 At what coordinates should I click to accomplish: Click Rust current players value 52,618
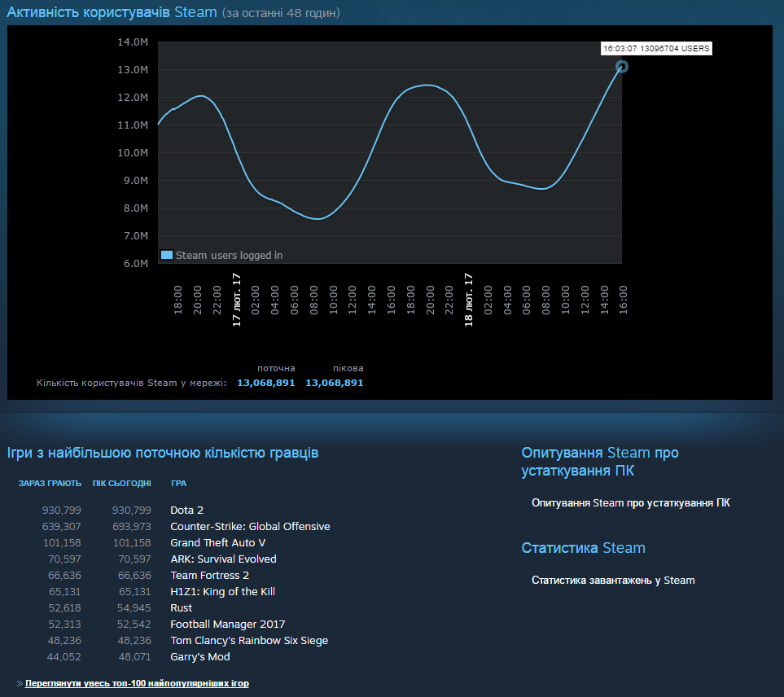tap(64, 608)
